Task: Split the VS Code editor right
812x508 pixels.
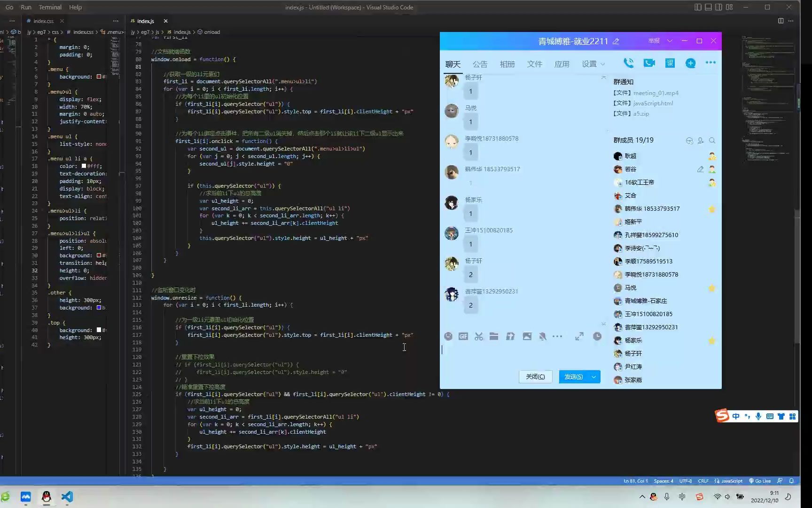Action: [x=781, y=21]
